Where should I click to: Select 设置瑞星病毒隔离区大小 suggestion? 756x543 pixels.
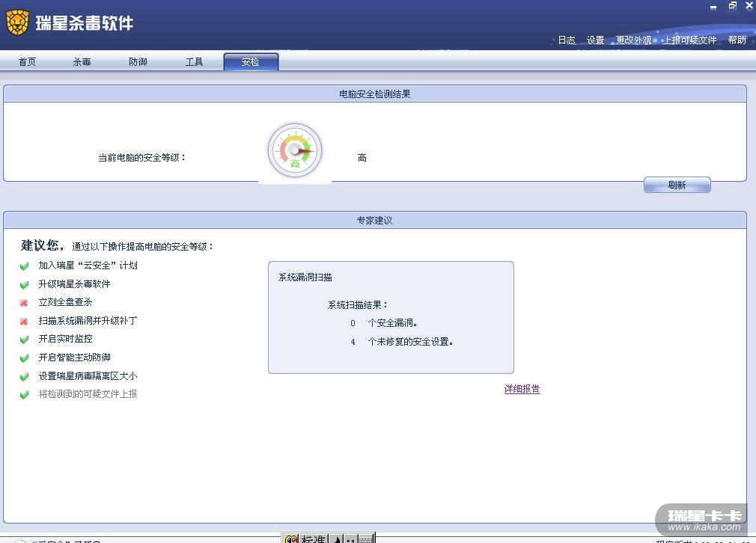88,375
